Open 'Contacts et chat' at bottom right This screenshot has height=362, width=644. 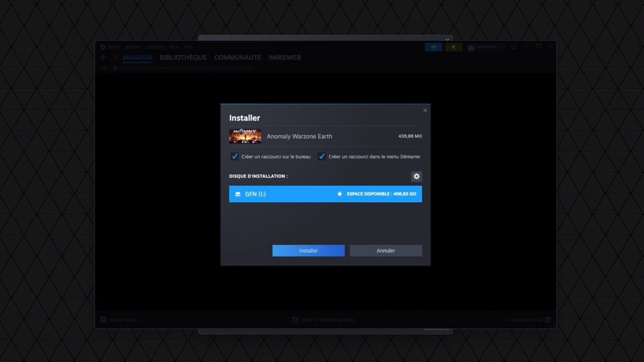coord(525,320)
